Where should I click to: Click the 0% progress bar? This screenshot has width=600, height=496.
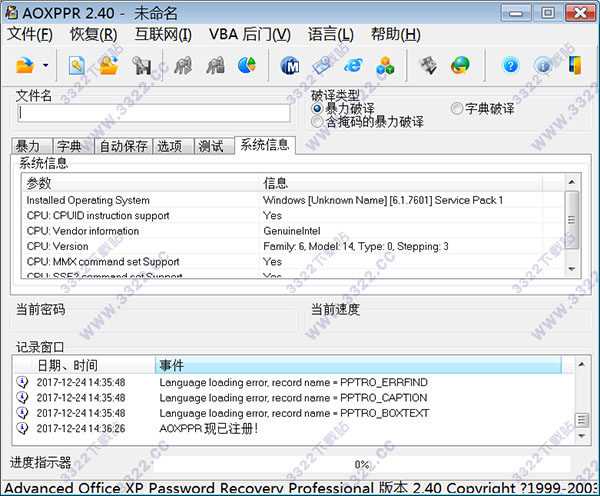point(362,465)
